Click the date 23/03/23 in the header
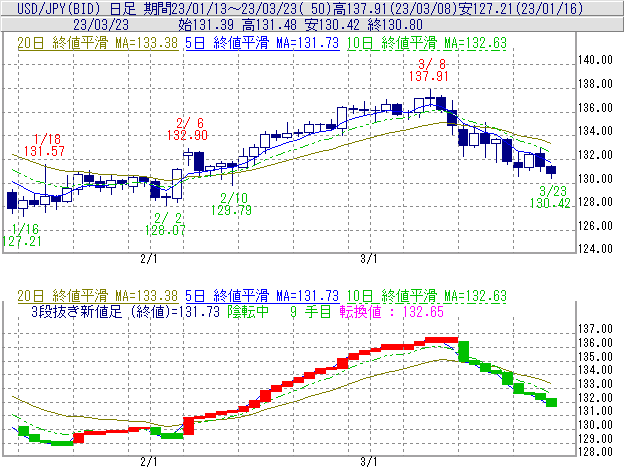The image size is (624, 475). [101, 25]
